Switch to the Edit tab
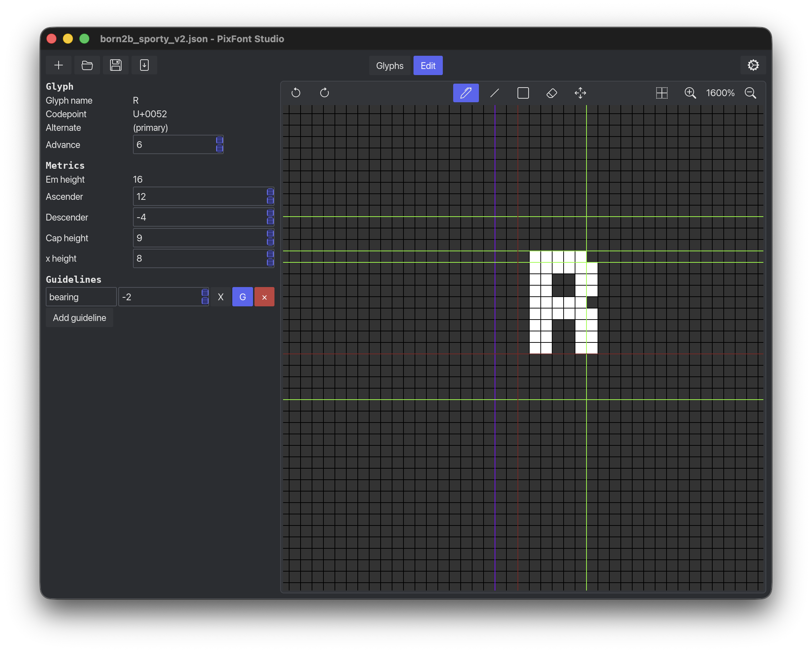 pos(428,65)
